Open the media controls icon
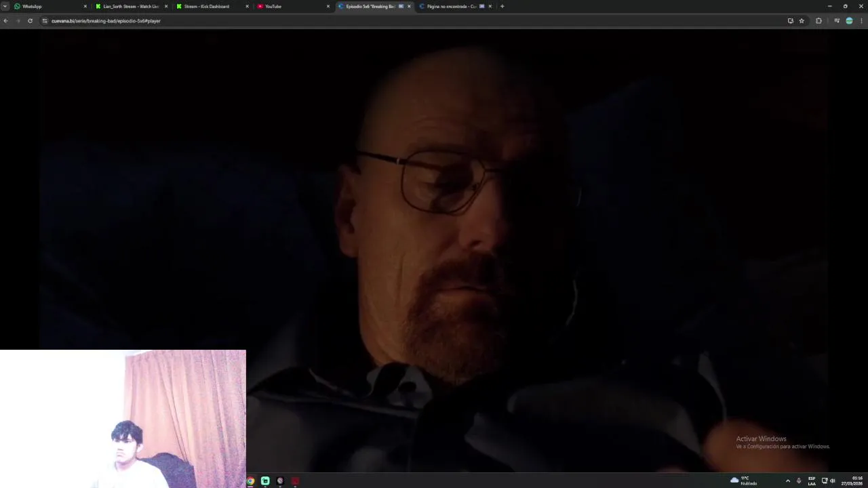Viewport: 868px width, 488px height. [837, 21]
